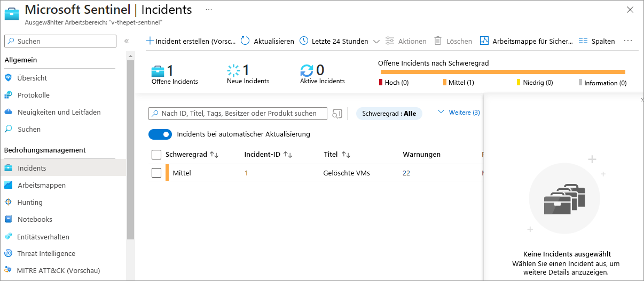The width and height of the screenshot is (644, 281).
Task: Click the cloud icon for Neuigkeiten
Action: pos(8,112)
